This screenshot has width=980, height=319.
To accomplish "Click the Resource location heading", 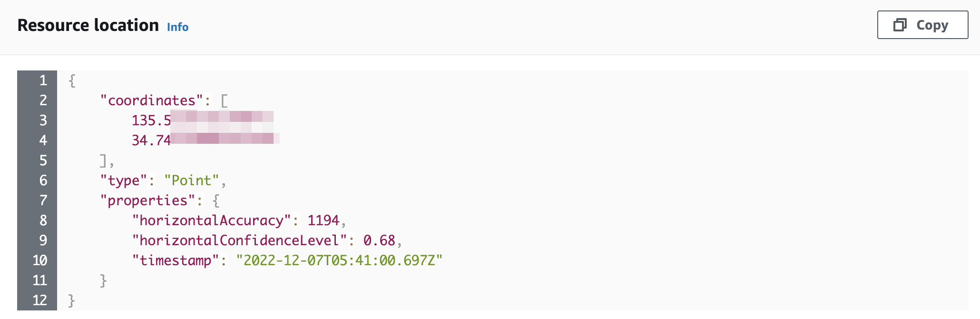I will 88,25.
